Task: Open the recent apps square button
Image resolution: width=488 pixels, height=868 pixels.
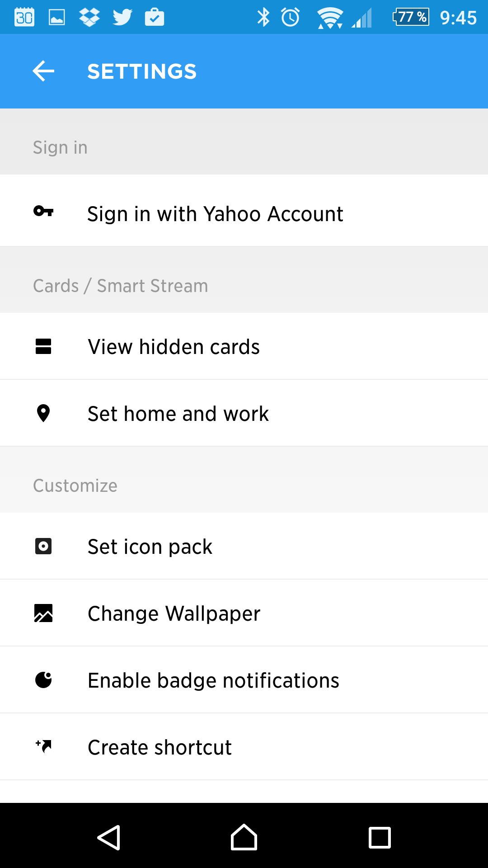Action: click(x=380, y=837)
